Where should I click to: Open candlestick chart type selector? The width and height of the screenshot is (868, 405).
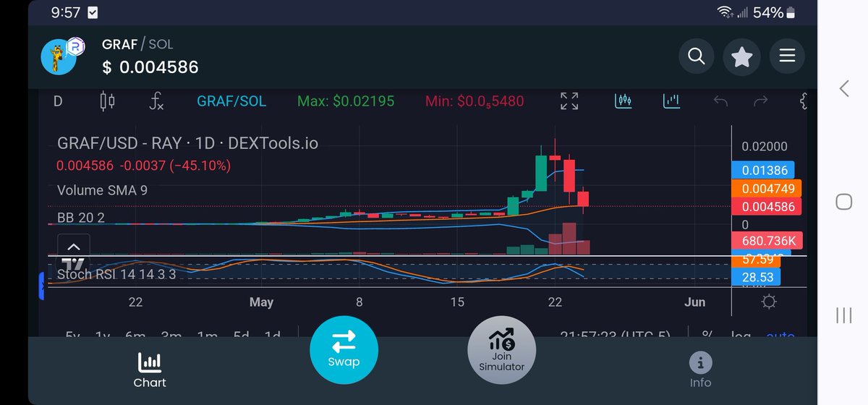(107, 101)
